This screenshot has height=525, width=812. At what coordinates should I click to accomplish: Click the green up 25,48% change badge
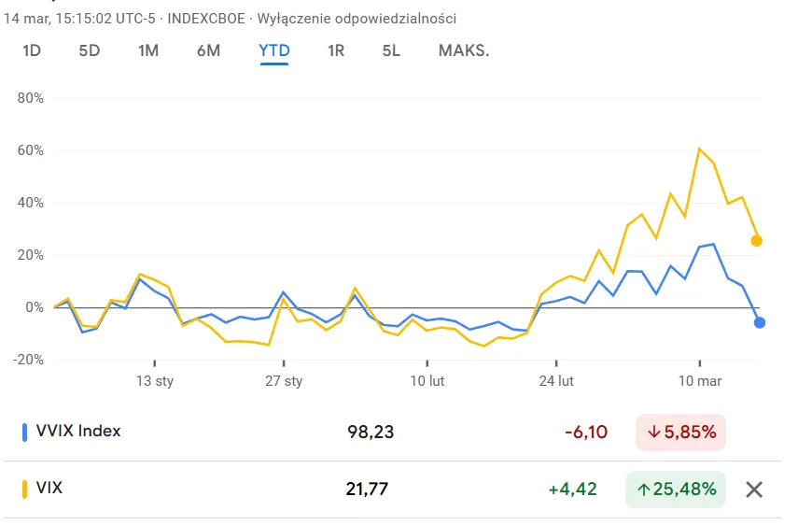point(676,489)
